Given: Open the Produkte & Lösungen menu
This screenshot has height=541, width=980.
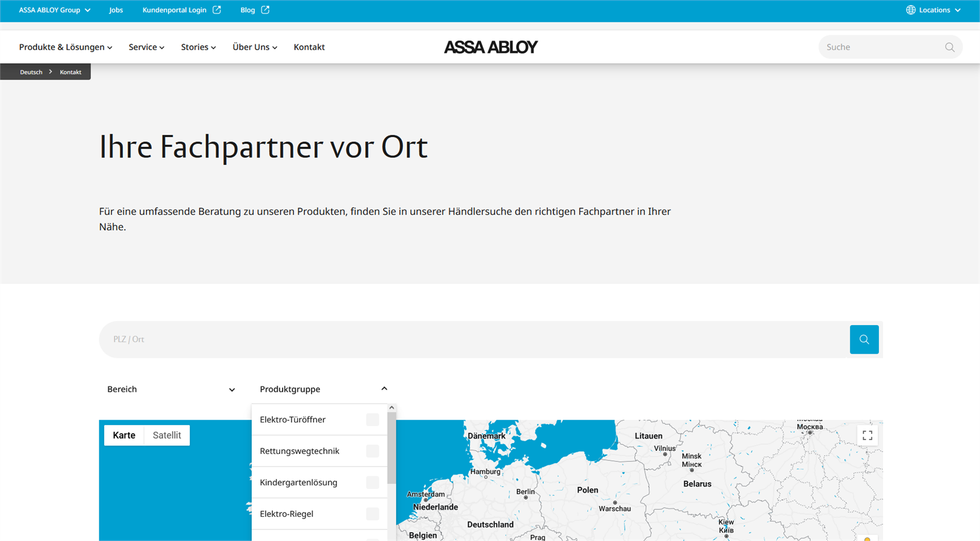Looking at the screenshot, I should click(x=65, y=47).
